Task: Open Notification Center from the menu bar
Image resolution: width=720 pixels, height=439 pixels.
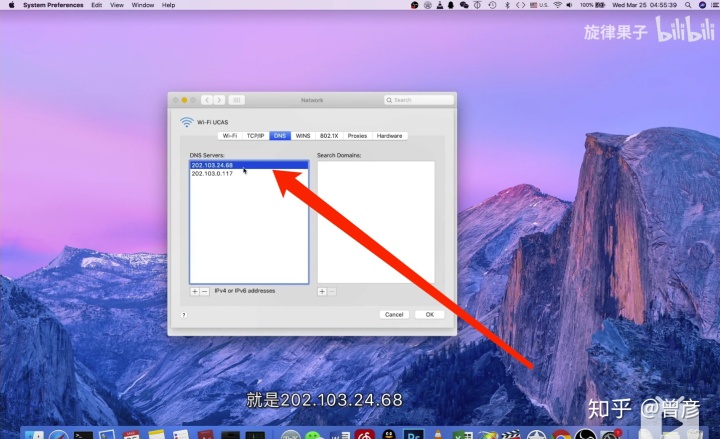Action: (x=715, y=5)
